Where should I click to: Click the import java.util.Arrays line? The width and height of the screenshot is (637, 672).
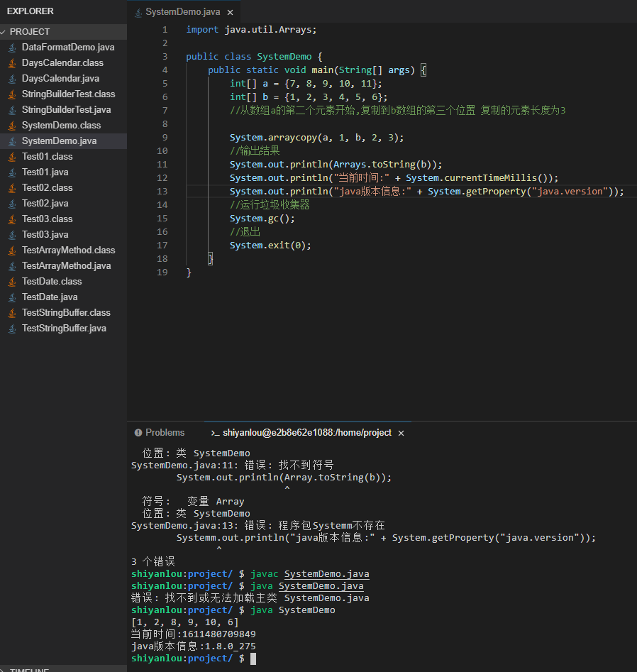(251, 30)
